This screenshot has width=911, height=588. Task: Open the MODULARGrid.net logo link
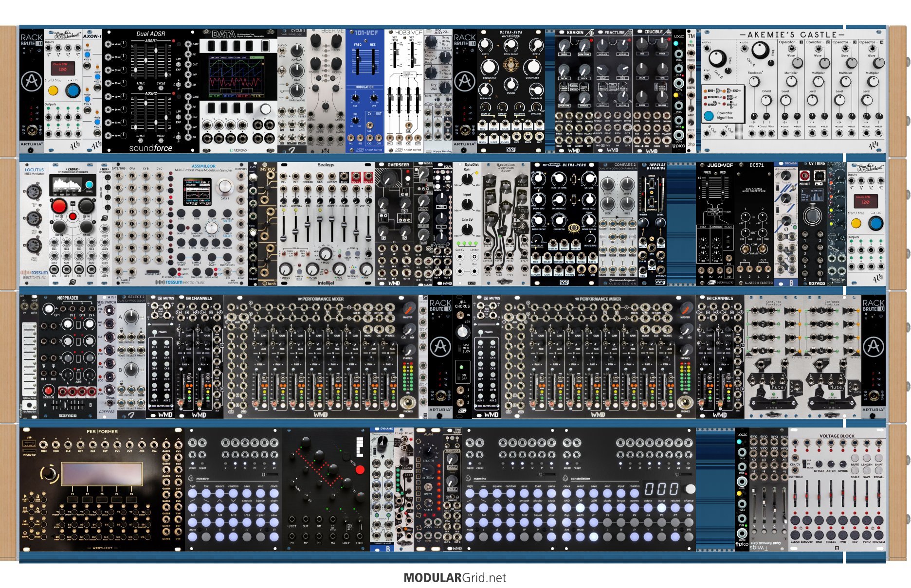click(x=455, y=578)
